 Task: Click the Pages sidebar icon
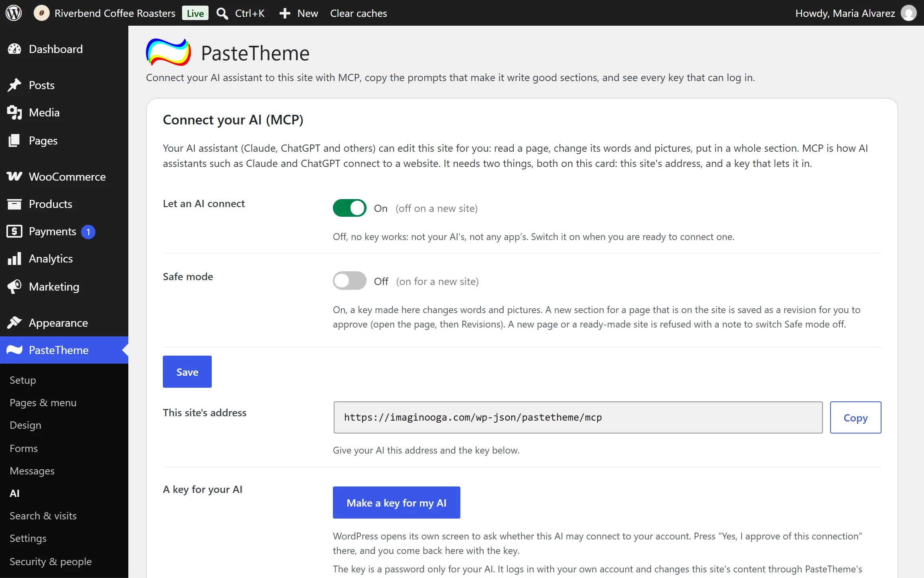(x=14, y=140)
